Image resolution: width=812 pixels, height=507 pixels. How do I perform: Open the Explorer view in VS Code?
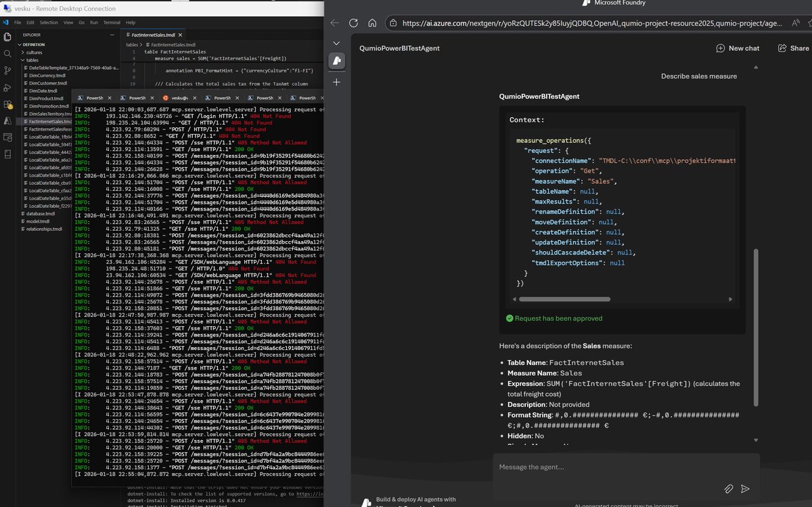coord(7,36)
